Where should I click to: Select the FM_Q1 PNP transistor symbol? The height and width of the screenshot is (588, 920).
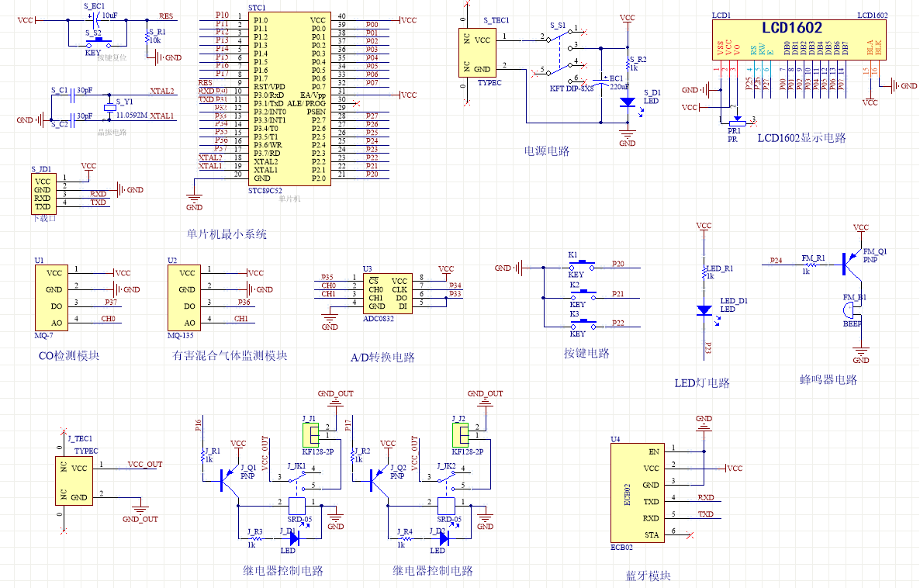click(850, 264)
